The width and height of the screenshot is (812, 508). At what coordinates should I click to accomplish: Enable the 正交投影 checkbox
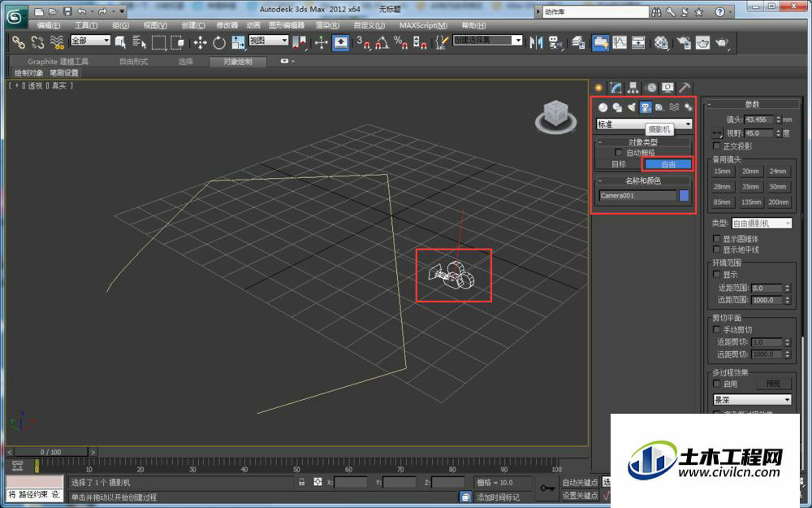pyautogui.click(x=717, y=145)
